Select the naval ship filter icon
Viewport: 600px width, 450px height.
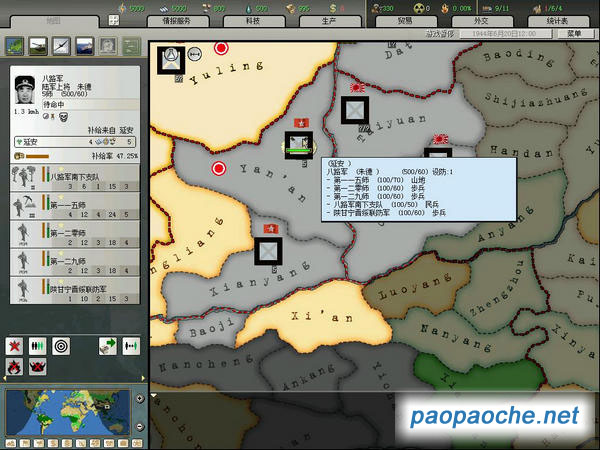click(85, 46)
